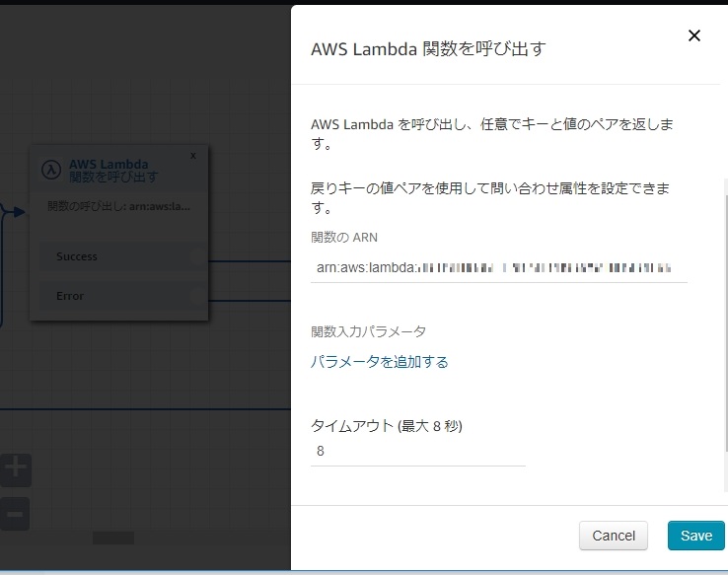Click the timeout value field showing 8

418,452
